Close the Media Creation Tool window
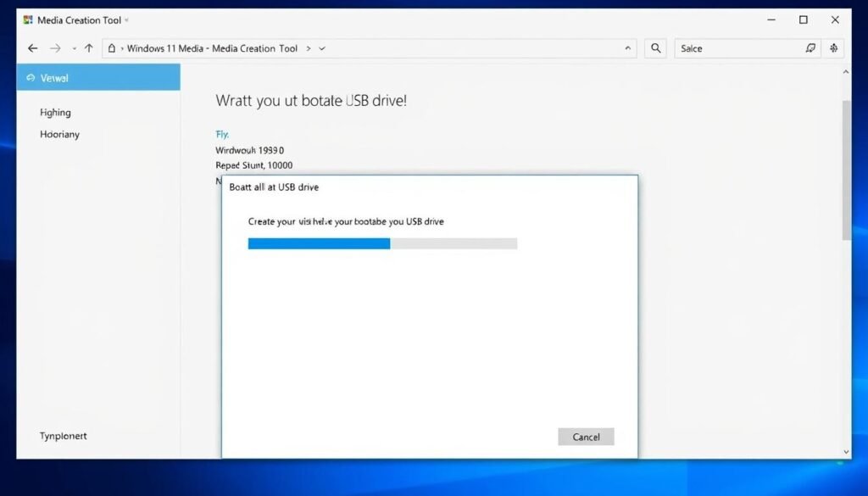This screenshot has height=496, width=868. point(835,20)
